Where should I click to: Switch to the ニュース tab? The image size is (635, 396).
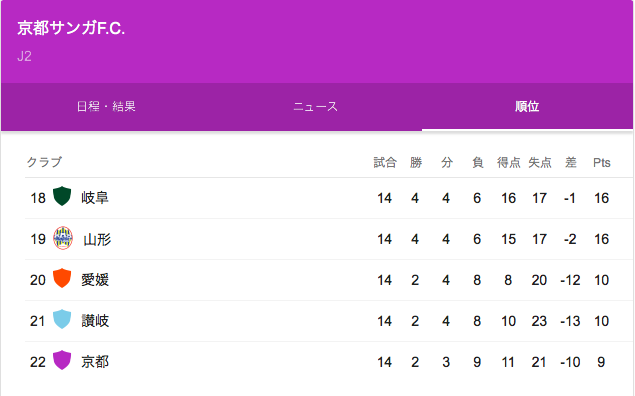pyautogui.click(x=316, y=106)
